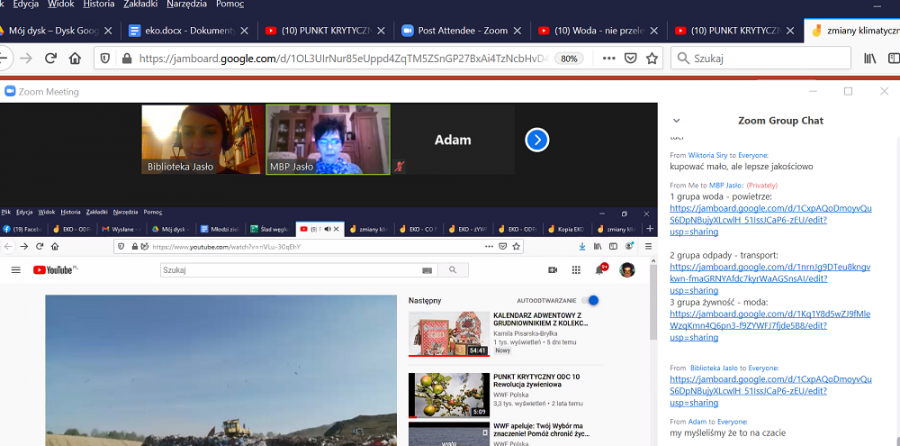Close the Post Attendee - Zoom tab

[517, 31]
